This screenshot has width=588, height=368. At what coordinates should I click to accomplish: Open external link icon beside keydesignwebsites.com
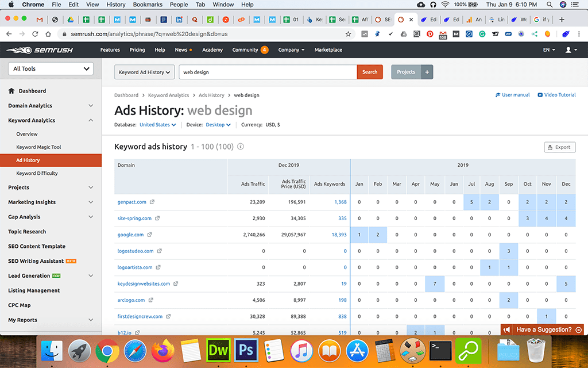click(176, 284)
